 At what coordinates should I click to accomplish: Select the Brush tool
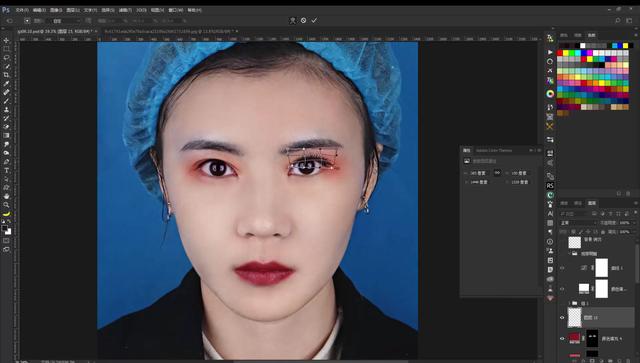tap(6, 101)
